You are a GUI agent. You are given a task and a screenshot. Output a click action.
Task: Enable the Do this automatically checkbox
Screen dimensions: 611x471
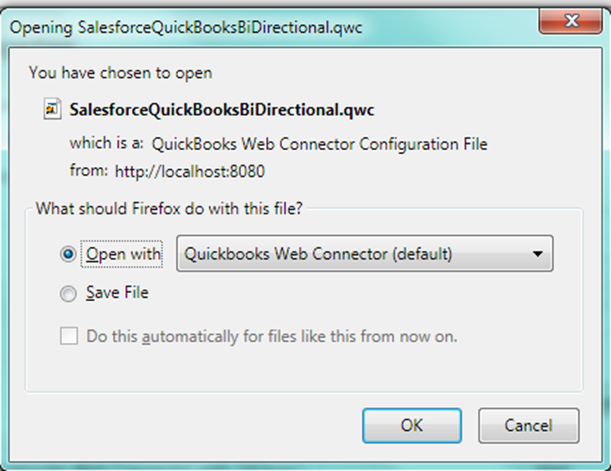pos(68,337)
